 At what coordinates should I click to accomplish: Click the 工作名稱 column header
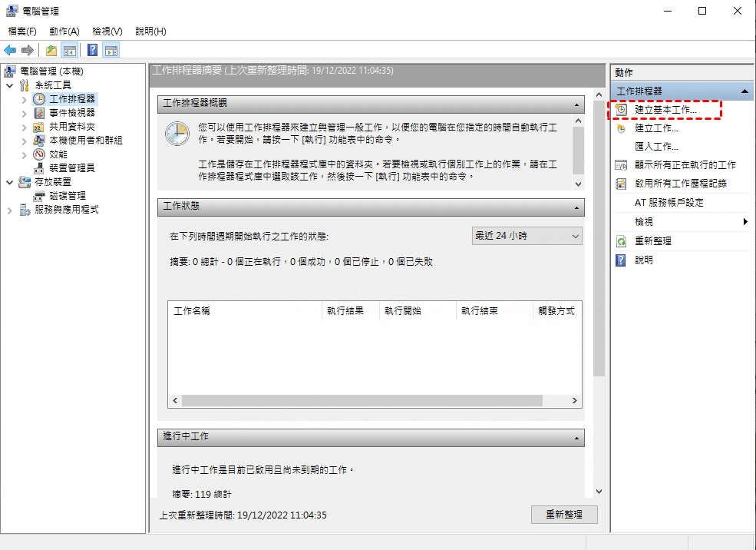pos(244,311)
